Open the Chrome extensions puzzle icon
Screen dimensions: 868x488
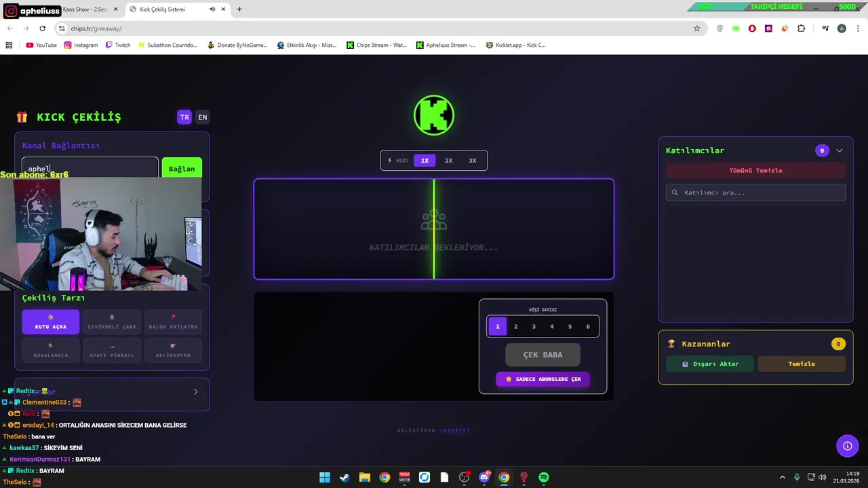pos(802,28)
